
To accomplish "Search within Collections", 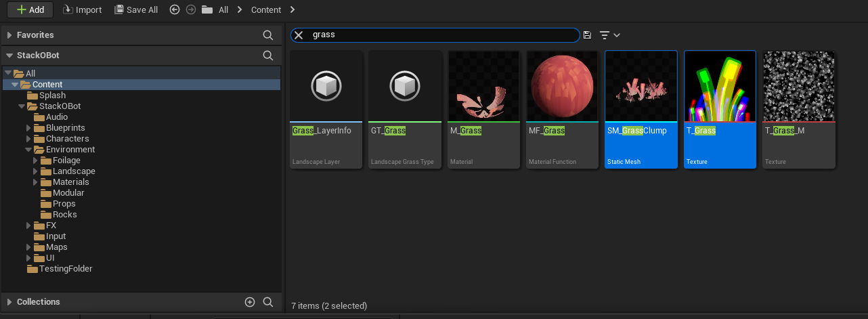I will coord(268,302).
